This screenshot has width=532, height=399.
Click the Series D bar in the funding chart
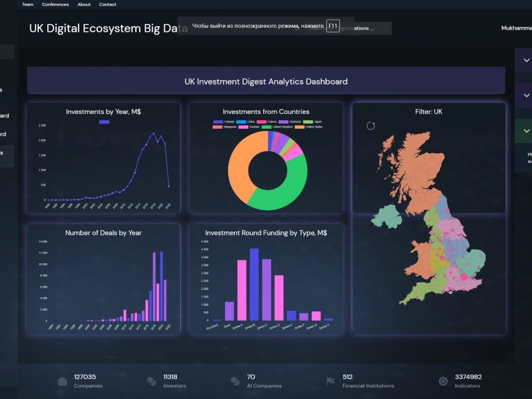(x=279, y=298)
